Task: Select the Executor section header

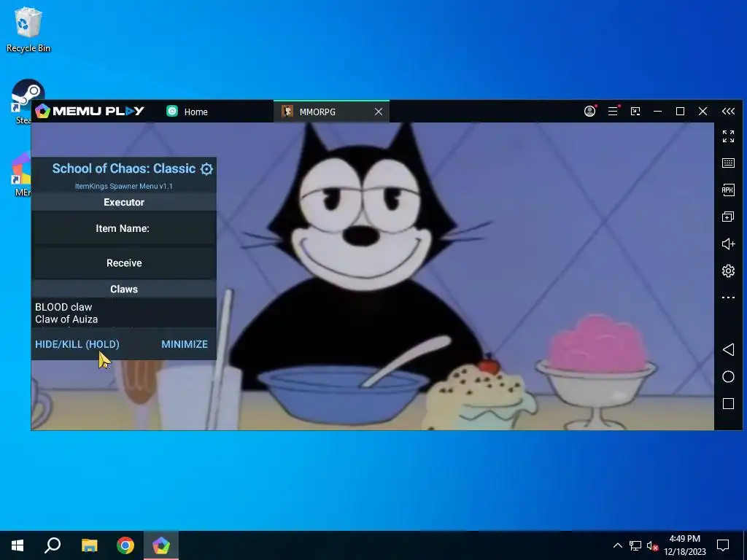Action: coord(124,203)
